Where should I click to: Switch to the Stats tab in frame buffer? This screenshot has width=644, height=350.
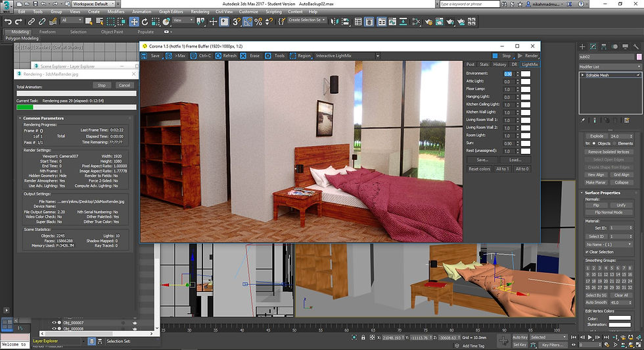coord(484,64)
